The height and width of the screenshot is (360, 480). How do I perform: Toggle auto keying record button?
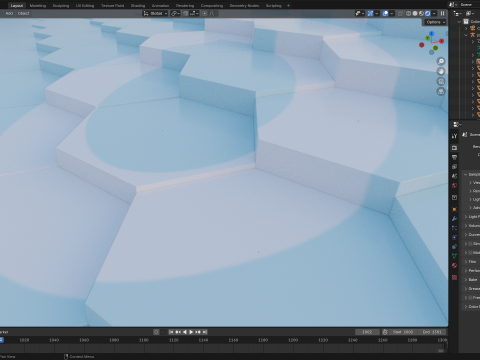tap(156, 332)
